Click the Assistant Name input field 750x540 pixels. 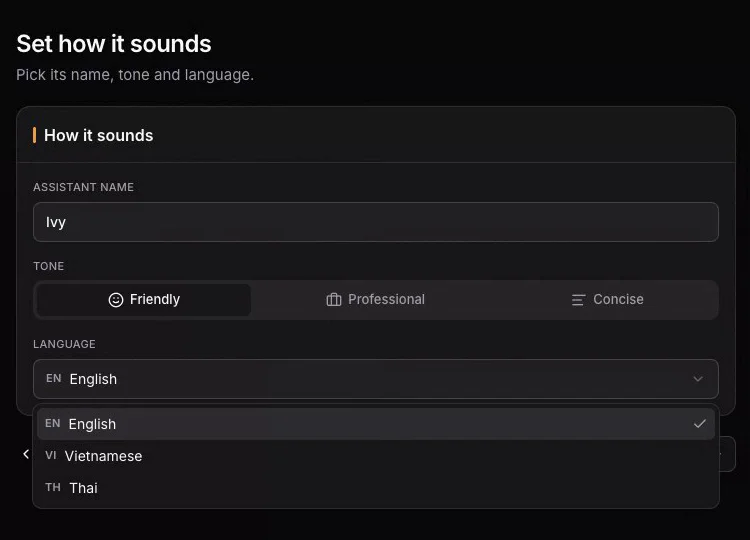375,222
